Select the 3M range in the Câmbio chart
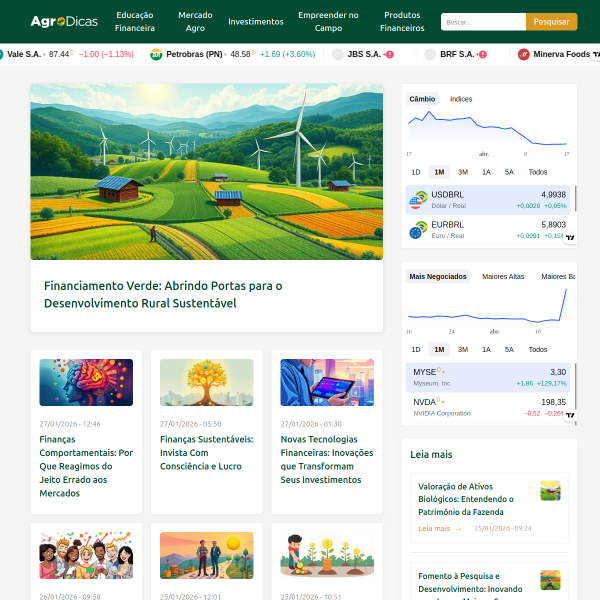Image resolution: width=600 pixels, height=600 pixels. [x=463, y=172]
